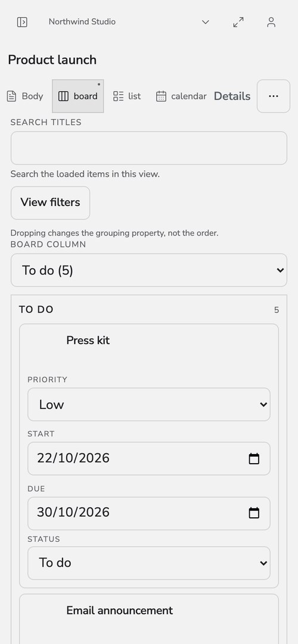Viewport: 298px width, 644px height.
Task: Click the Due date field 30/10/2026
Action: [x=149, y=514]
